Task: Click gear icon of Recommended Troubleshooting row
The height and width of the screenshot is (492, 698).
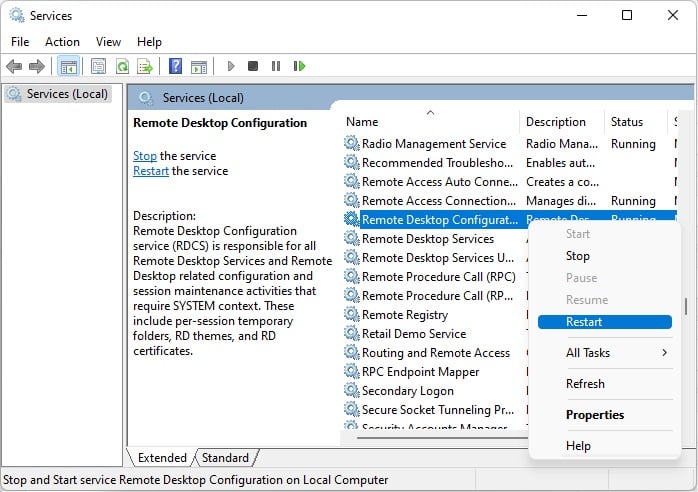Action: click(352, 163)
